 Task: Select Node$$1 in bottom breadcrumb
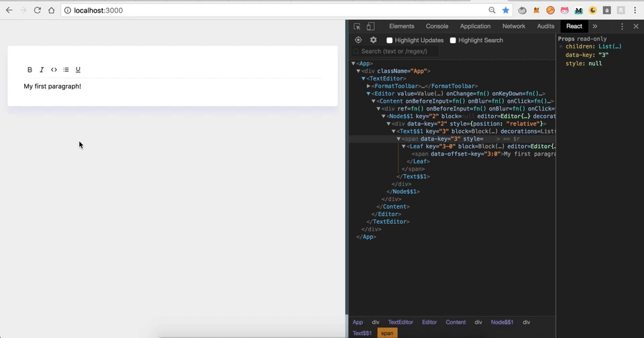pos(502,323)
